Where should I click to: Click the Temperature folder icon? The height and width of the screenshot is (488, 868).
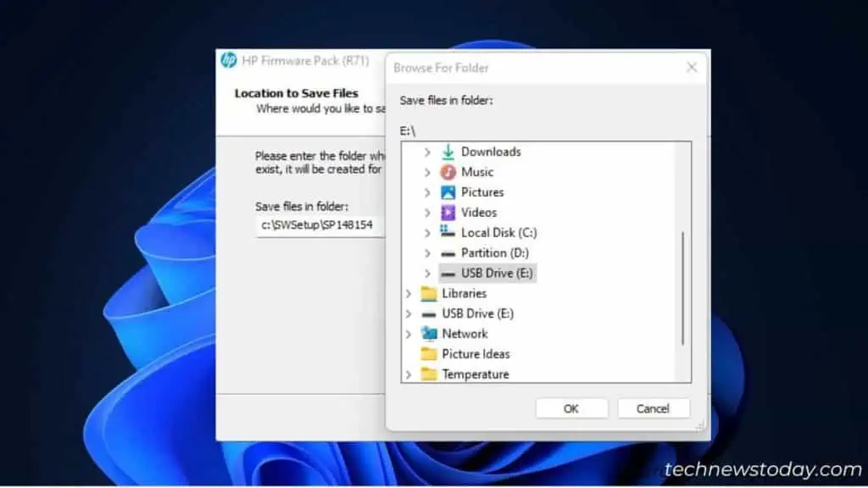(x=428, y=374)
